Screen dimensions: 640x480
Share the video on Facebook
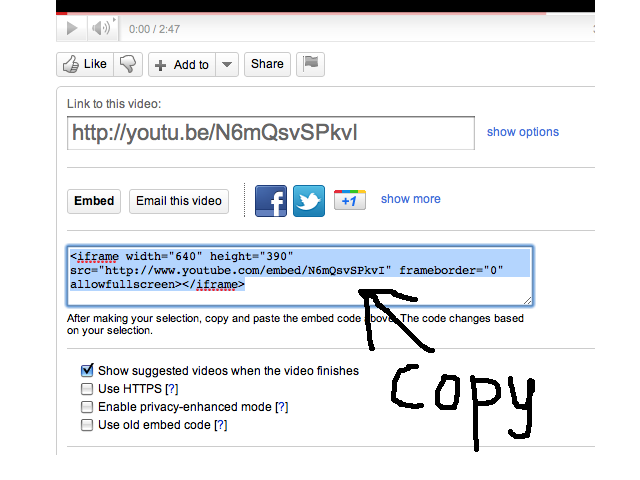click(271, 200)
